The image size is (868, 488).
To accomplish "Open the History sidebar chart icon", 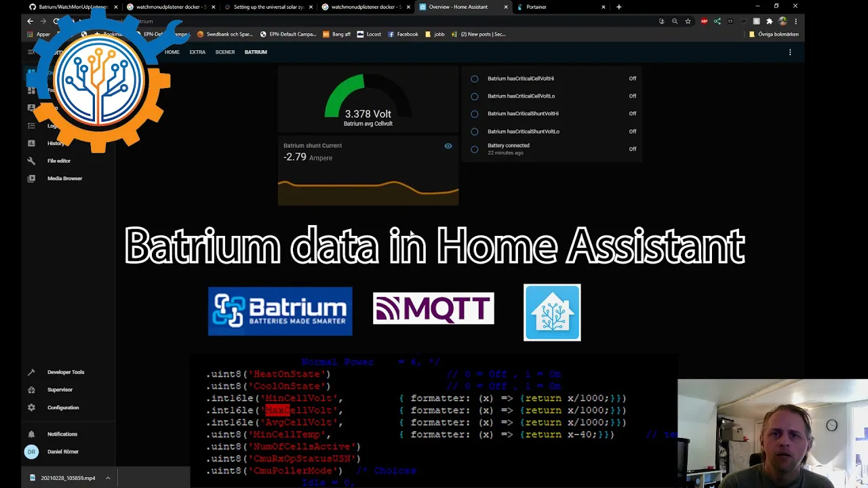I will pyautogui.click(x=31, y=143).
